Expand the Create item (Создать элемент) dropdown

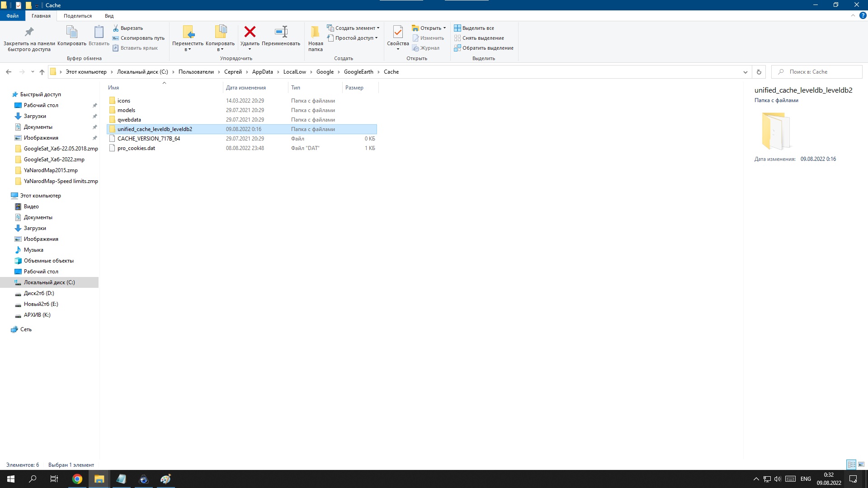click(x=378, y=28)
